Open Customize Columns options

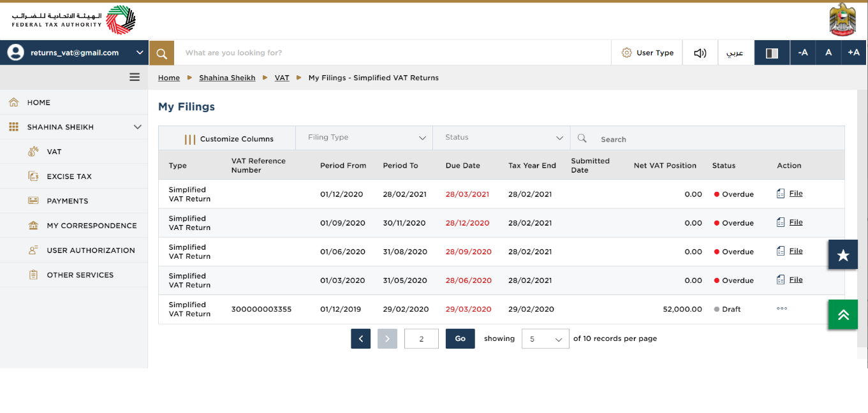click(228, 138)
